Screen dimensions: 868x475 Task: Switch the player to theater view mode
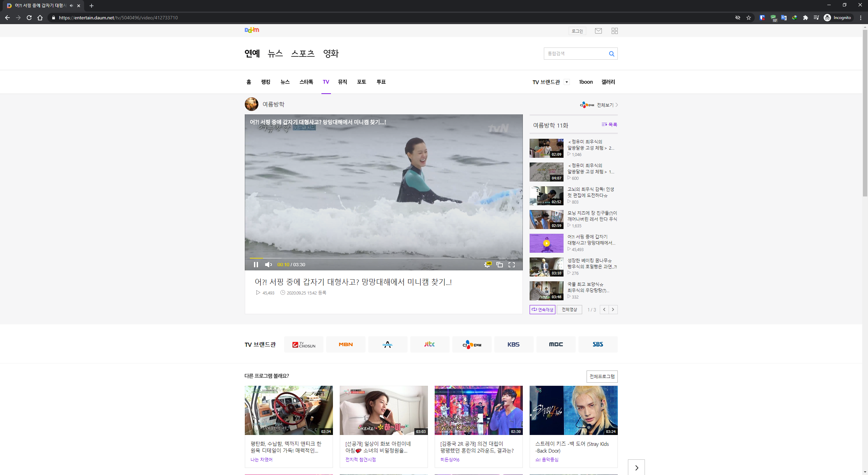coord(499,264)
